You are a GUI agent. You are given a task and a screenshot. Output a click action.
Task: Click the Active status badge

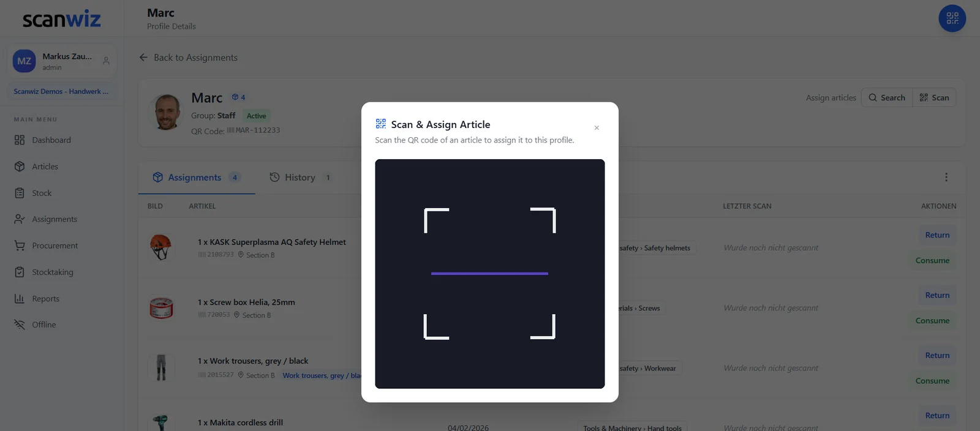pos(256,116)
